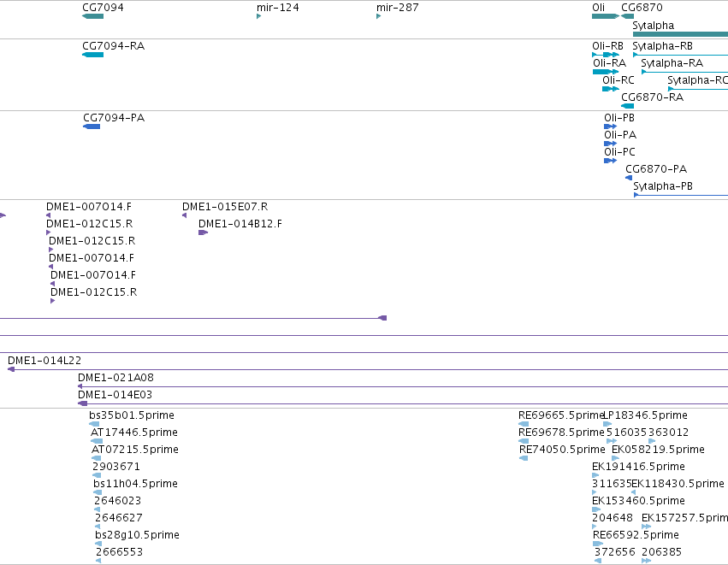
Task: Click transcript Sytalpha-RA
Action: pyautogui.click(x=684, y=72)
